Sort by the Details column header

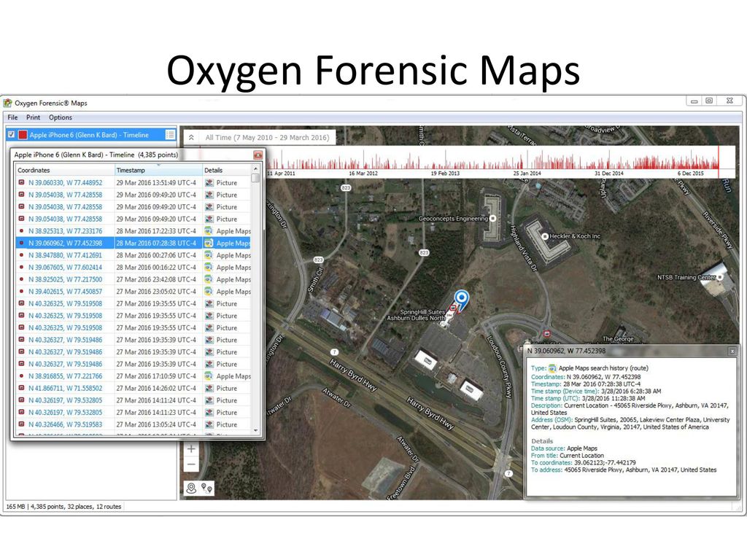click(226, 170)
